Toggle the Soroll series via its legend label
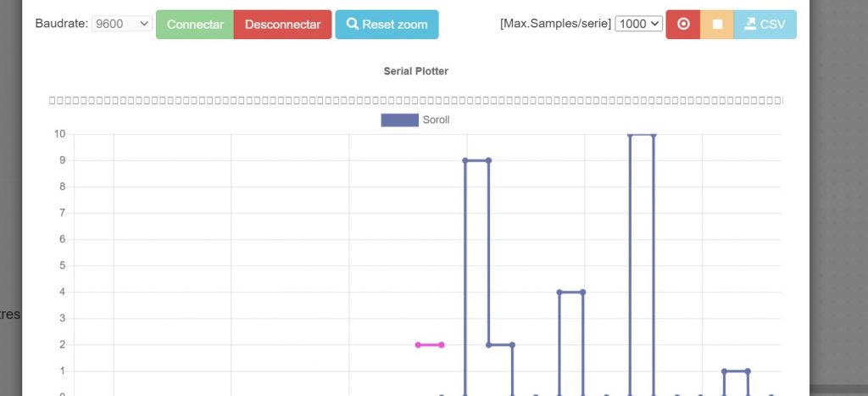868x396 pixels. 436,120
